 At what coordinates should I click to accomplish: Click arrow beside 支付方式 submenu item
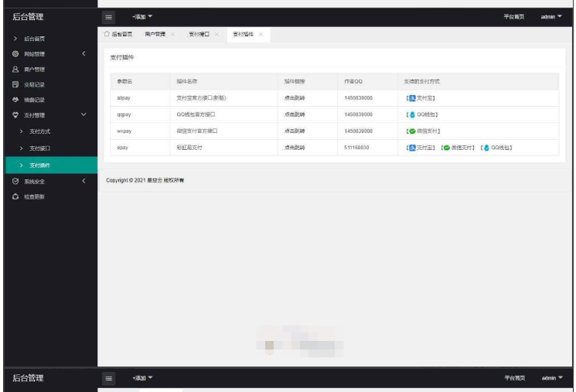pyautogui.click(x=21, y=131)
